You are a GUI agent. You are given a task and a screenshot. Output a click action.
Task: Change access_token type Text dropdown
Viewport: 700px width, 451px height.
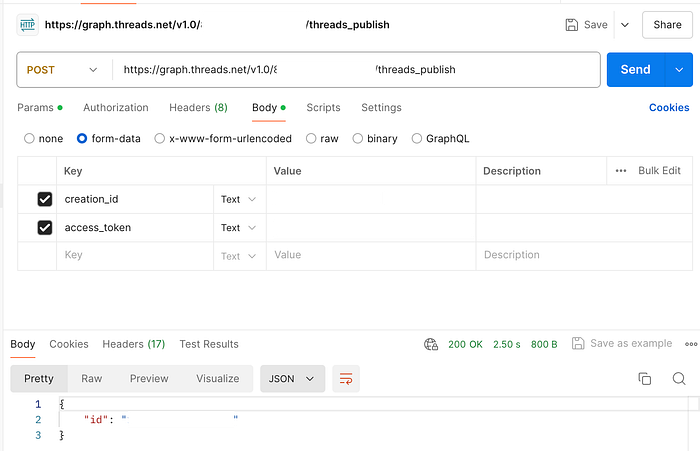(239, 228)
